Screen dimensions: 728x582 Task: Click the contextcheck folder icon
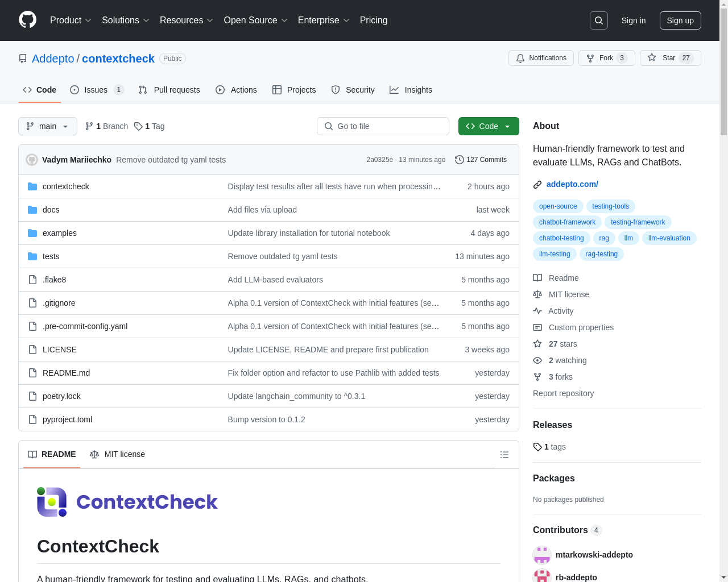32,186
